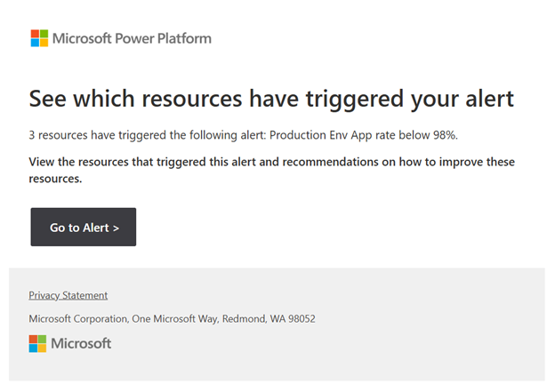Click the chevron arrow on Go to Alert
The height and width of the screenshot is (392, 555).
click(115, 228)
